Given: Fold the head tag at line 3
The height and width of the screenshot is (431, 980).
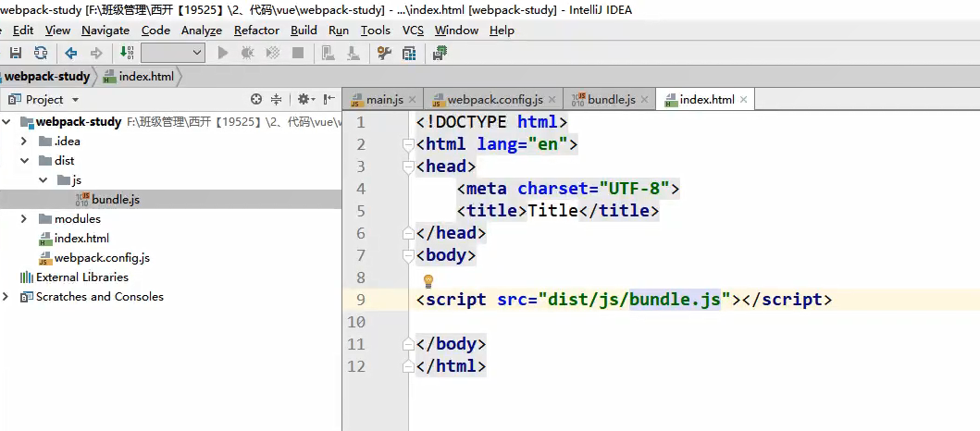Looking at the screenshot, I should pos(409,166).
